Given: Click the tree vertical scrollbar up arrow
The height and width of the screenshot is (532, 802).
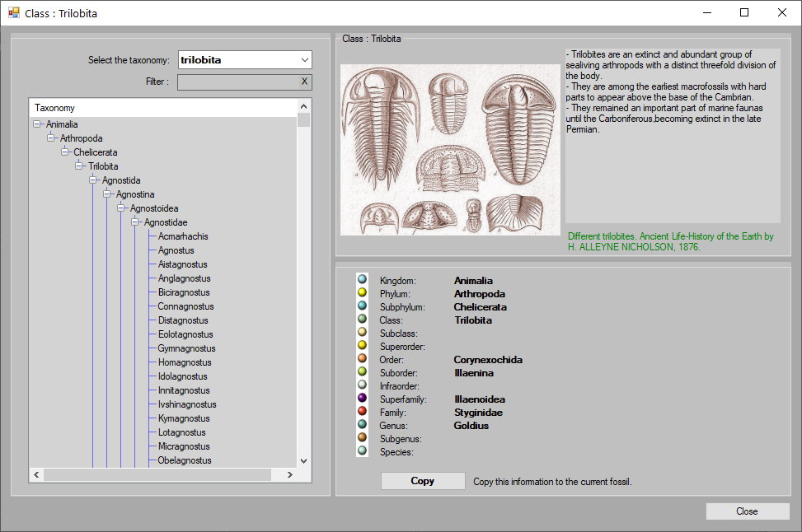Looking at the screenshot, I should [304, 106].
